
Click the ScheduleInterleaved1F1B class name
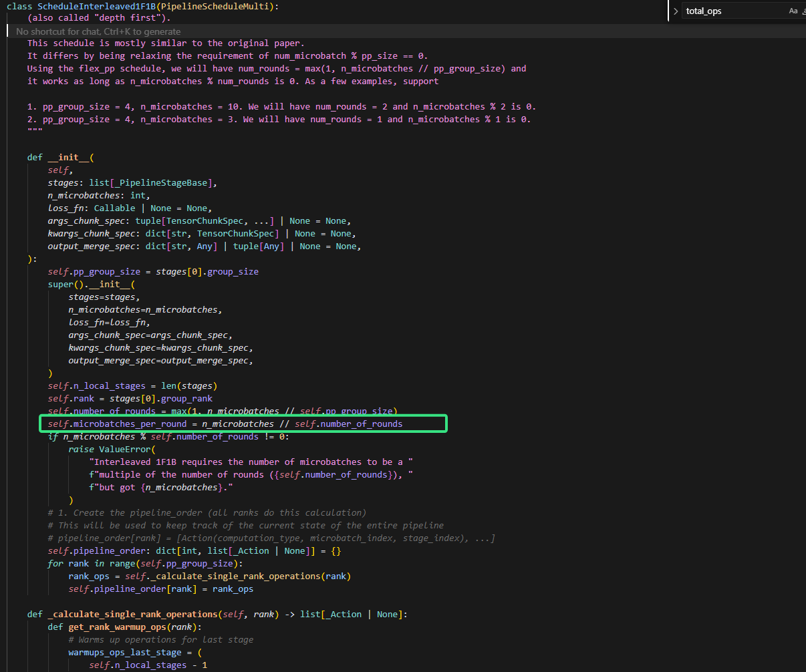coord(96,6)
